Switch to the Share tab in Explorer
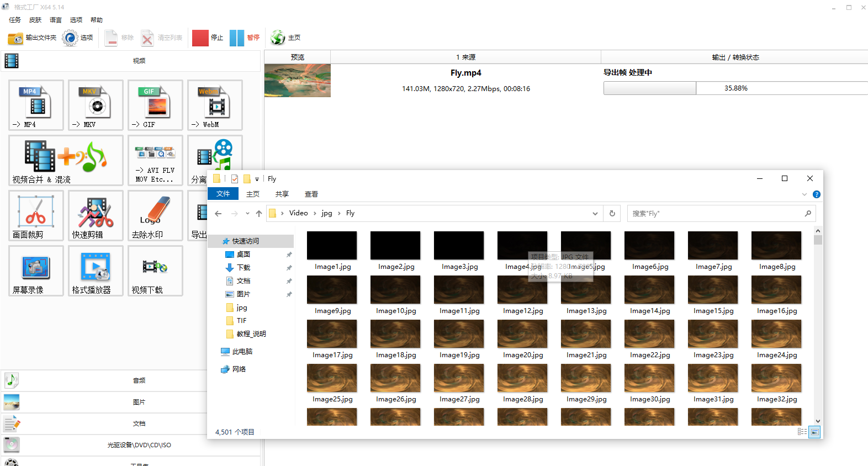 coord(282,194)
